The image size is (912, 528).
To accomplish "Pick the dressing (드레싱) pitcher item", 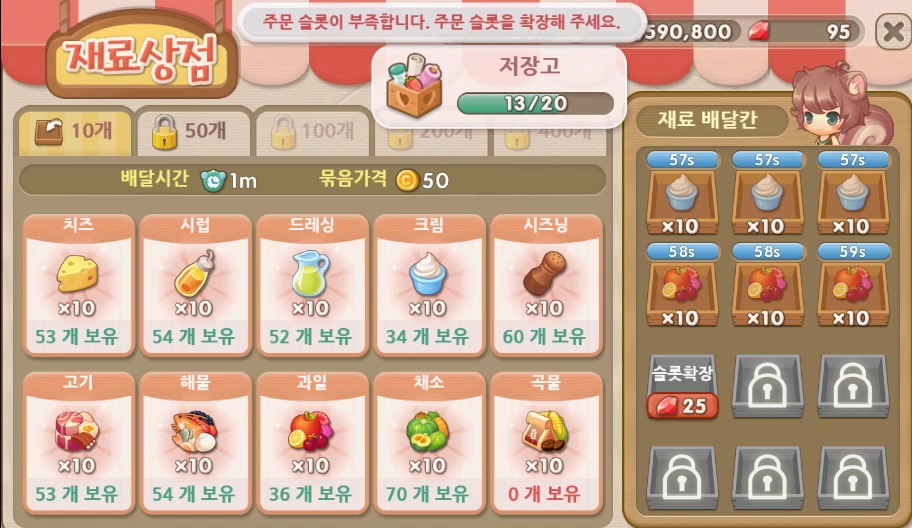I will point(312,284).
